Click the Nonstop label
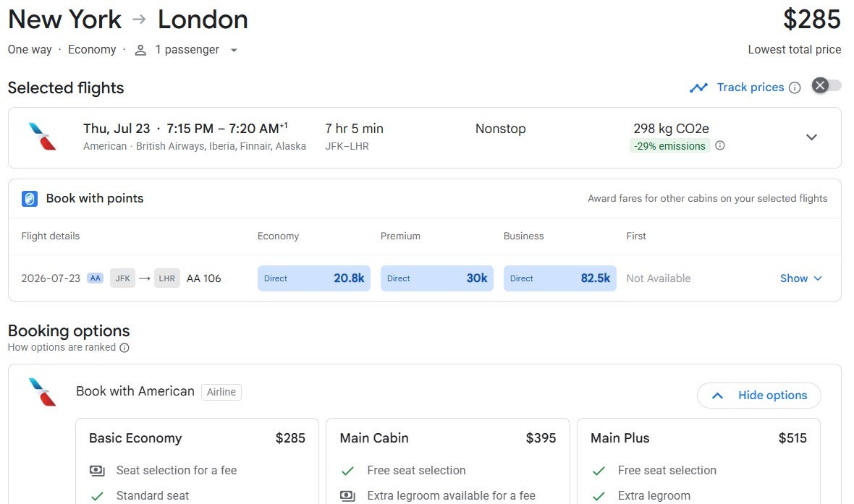The height and width of the screenshot is (504, 854). [501, 129]
